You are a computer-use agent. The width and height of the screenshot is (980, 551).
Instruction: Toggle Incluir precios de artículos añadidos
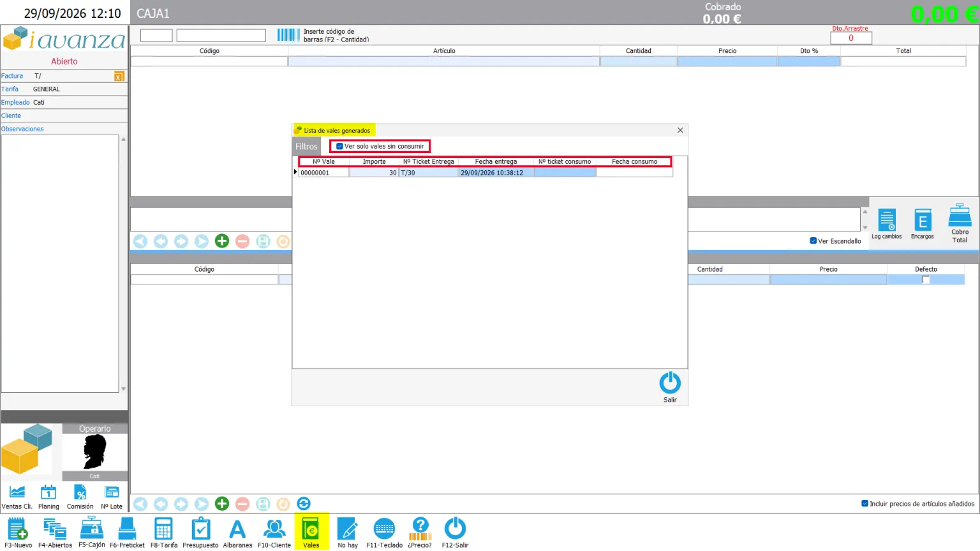tap(865, 504)
